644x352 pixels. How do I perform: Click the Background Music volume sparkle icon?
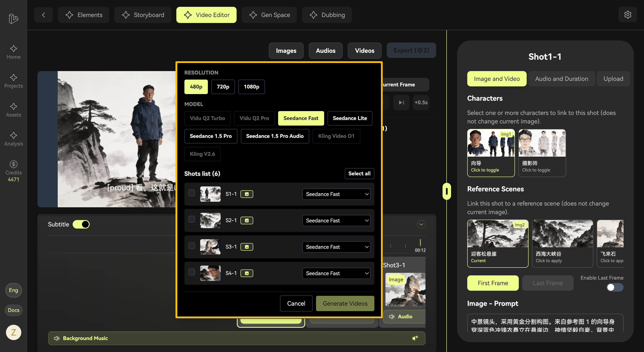[415, 338]
